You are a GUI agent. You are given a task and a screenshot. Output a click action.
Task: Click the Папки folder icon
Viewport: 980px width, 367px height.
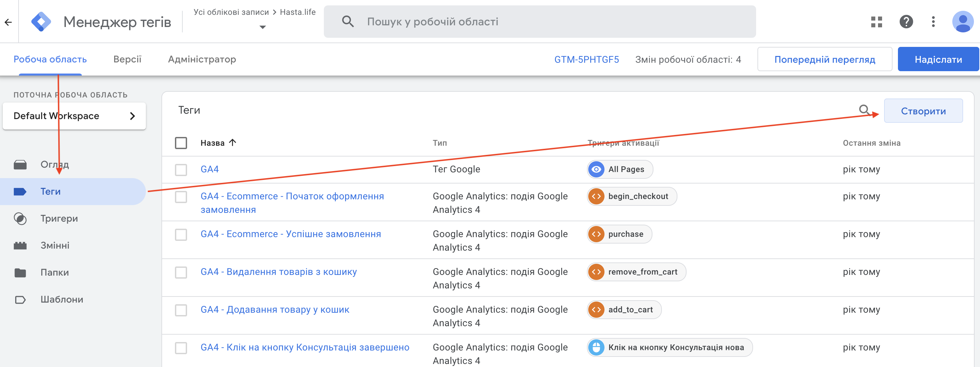20,273
